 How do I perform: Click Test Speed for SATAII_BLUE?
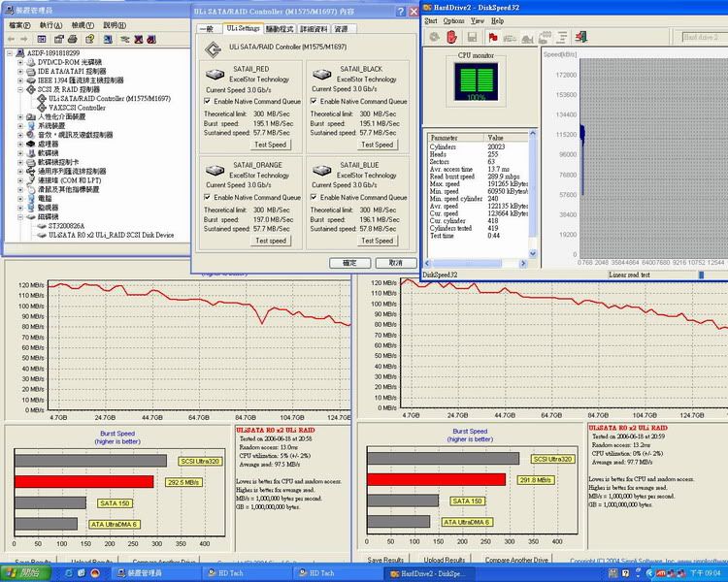(x=377, y=241)
